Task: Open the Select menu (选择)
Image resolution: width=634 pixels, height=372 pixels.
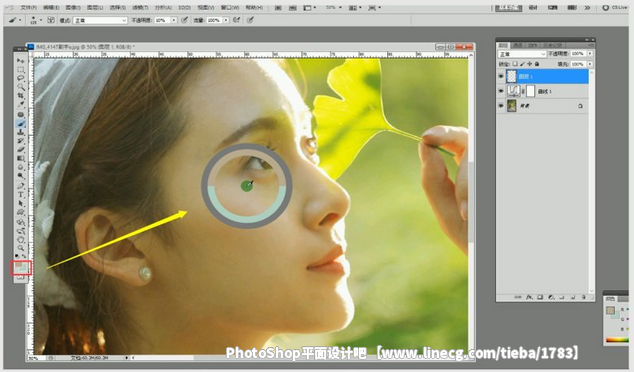Action: [118, 8]
